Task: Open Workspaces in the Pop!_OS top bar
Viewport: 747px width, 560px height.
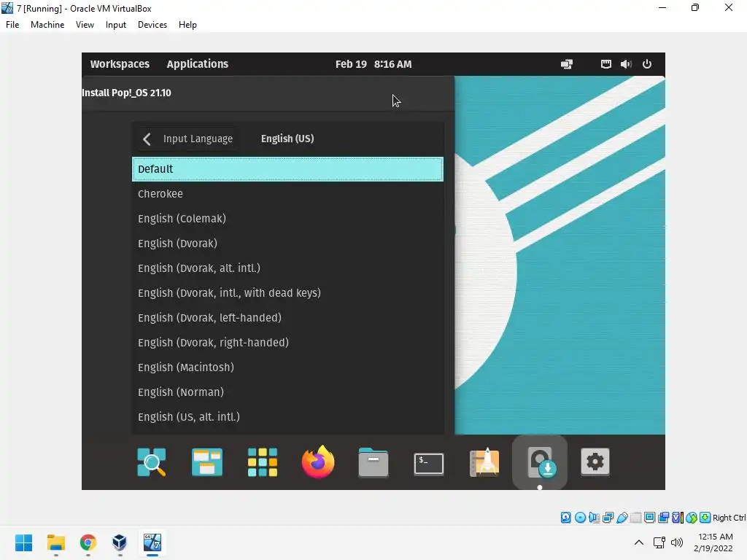Action: coord(120,64)
